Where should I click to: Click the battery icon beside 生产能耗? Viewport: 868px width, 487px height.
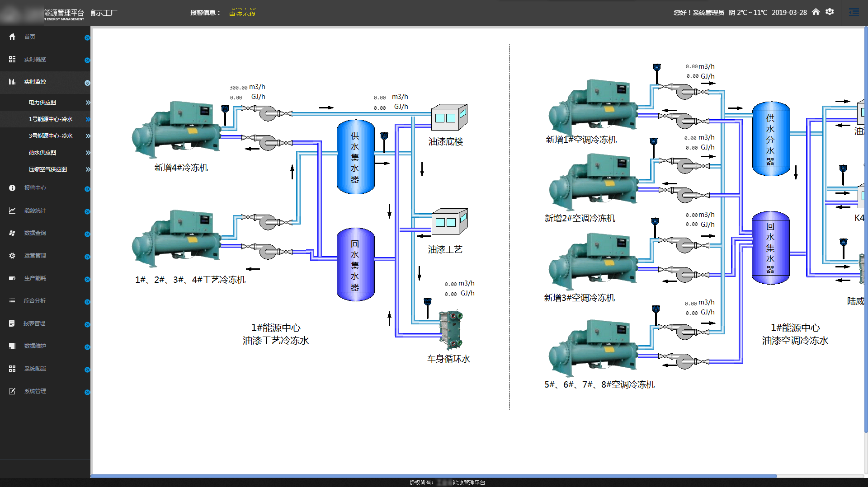click(x=12, y=278)
